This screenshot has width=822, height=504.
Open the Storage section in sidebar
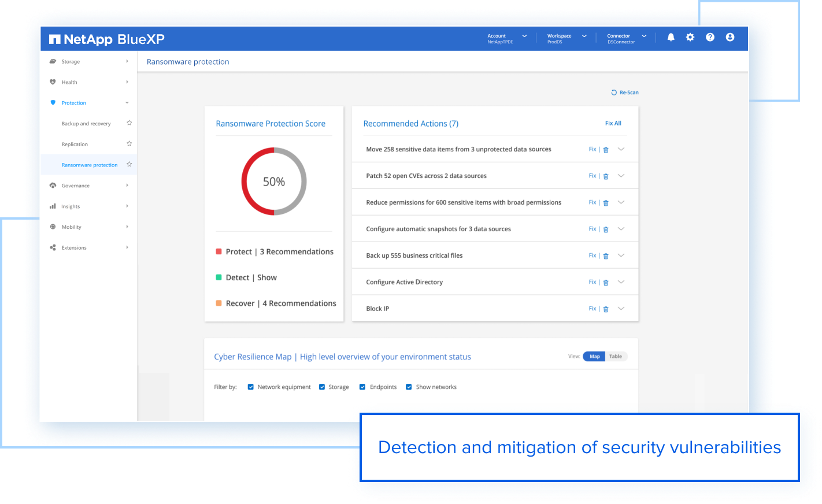coord(69,61)
